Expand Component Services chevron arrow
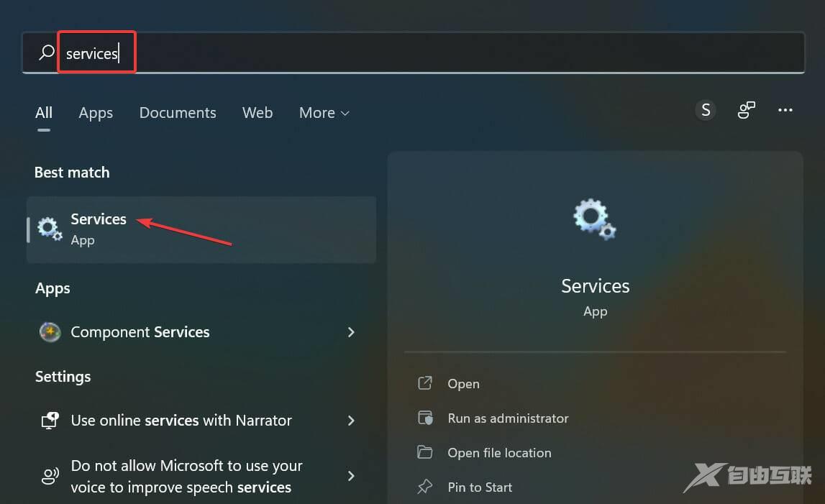The image size is (825, 504). 351,332
